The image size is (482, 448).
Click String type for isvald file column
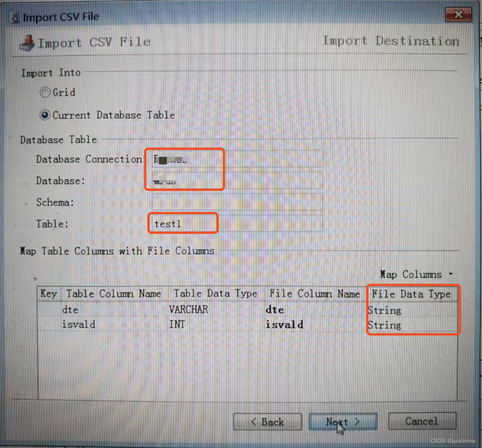[385, 325]
